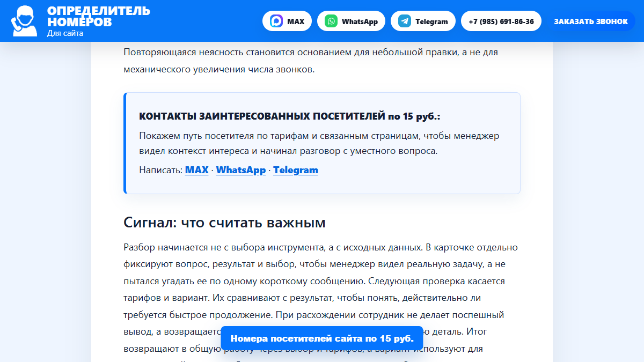Click the Telegram paper-plane icon in header
This screenshot has width=644, height=362.
point(405,21)
